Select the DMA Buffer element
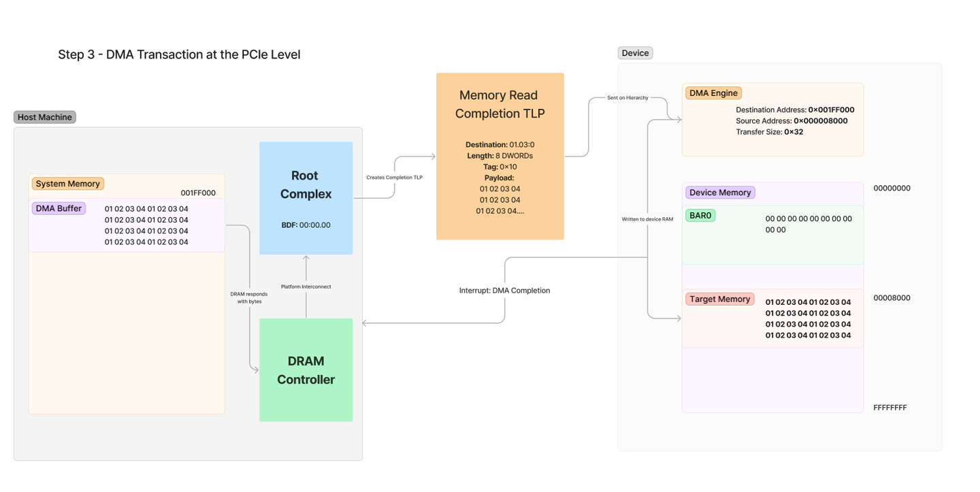This screenshot has width=980, height=492. [59, 208]
